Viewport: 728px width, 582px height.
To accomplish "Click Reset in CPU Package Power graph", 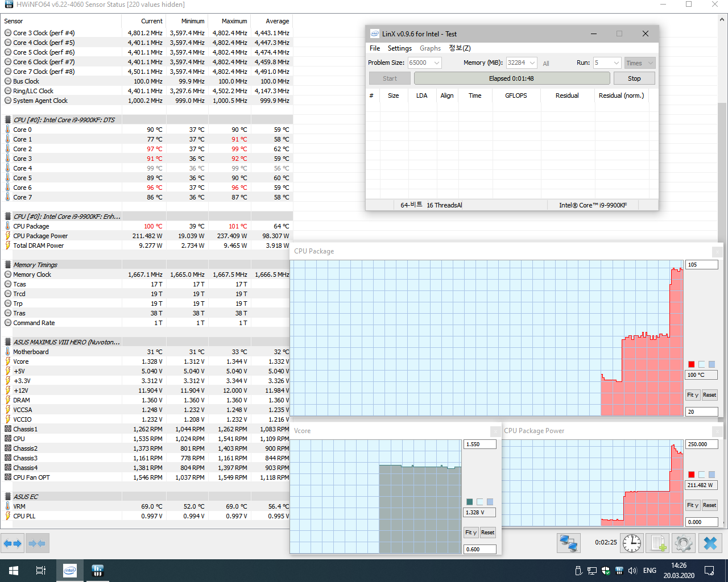I will [709, 505].
